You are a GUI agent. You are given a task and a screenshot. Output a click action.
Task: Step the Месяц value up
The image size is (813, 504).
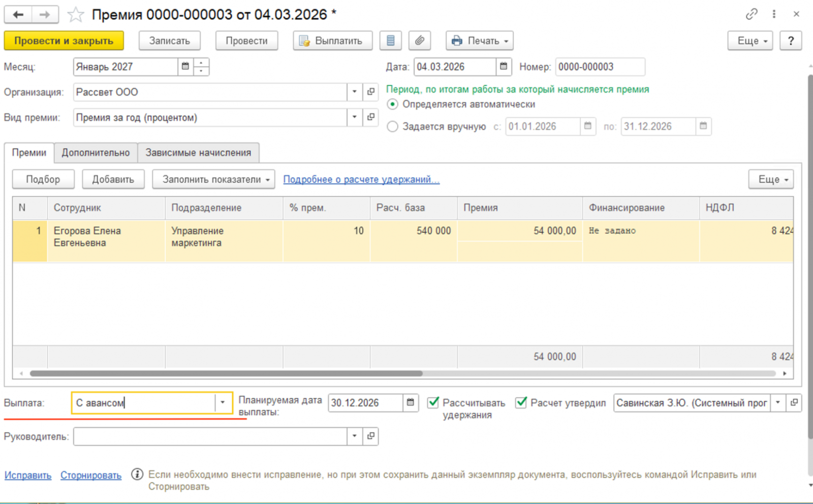[x=201, y=63]
